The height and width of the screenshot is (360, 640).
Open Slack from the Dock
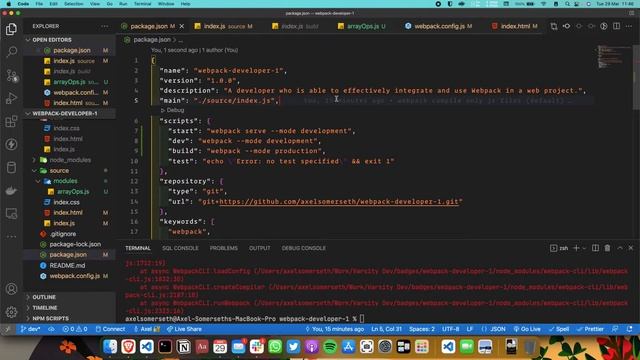(257, 347)
